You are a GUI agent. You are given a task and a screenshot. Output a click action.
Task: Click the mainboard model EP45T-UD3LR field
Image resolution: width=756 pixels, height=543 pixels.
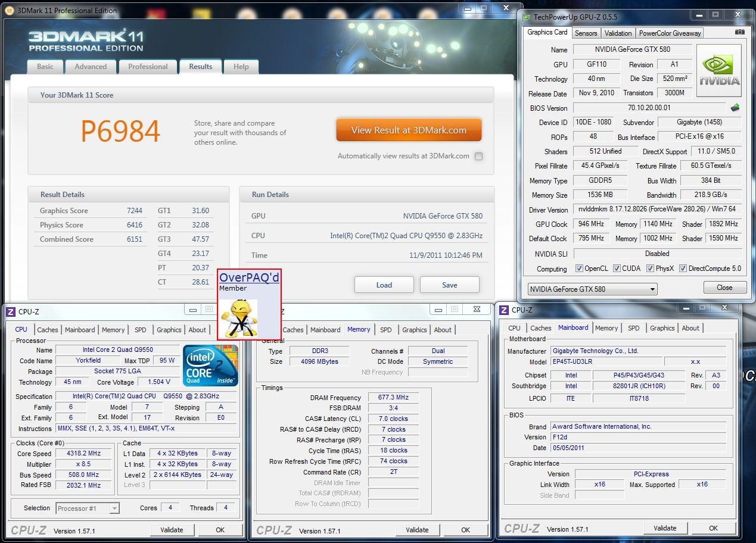point(606,361)
